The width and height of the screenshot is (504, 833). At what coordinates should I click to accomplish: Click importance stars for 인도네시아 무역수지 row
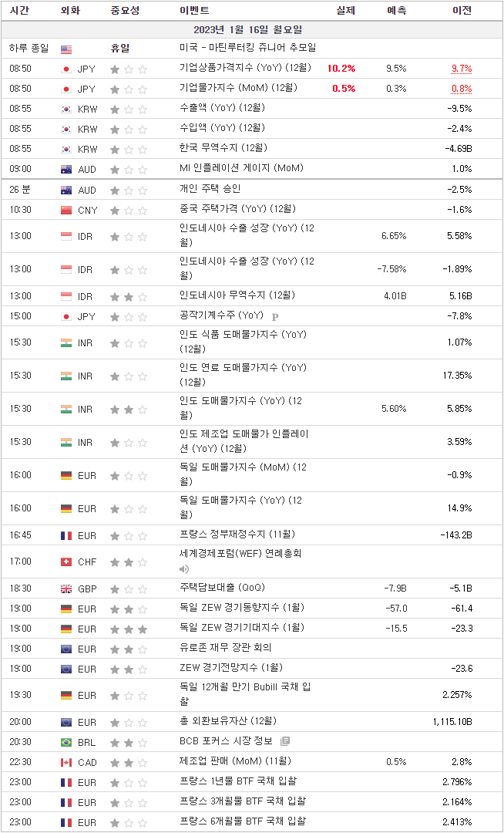tap(129, 296)
